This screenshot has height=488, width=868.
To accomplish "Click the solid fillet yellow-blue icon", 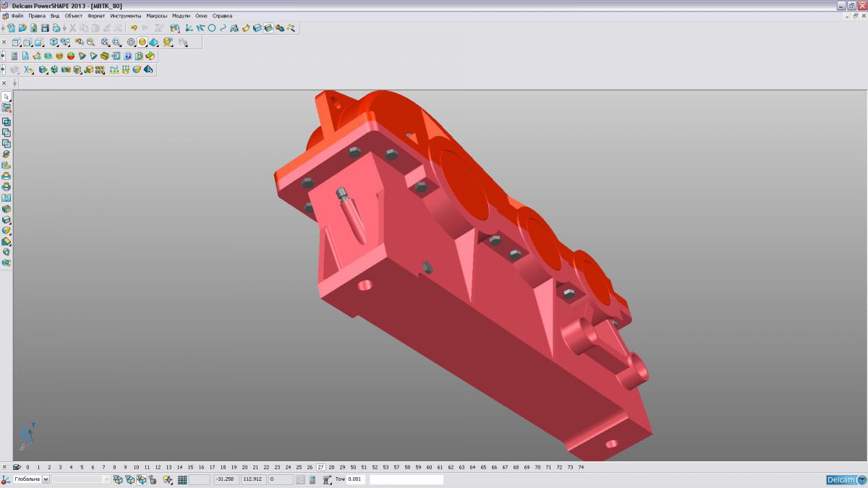I will pyautogui.click(x=7, y=231).
